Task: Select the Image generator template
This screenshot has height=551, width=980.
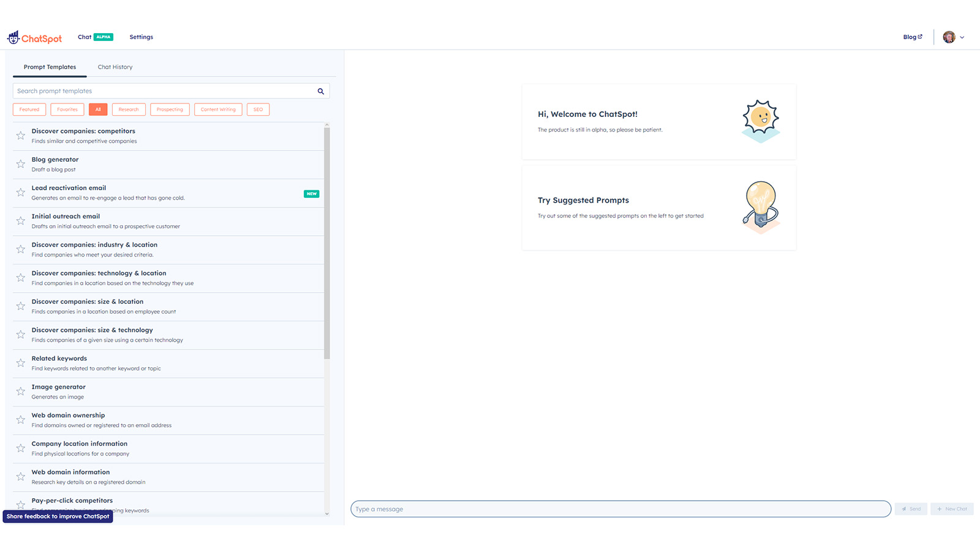Action: pyautogui.click(x=168, y=392)
